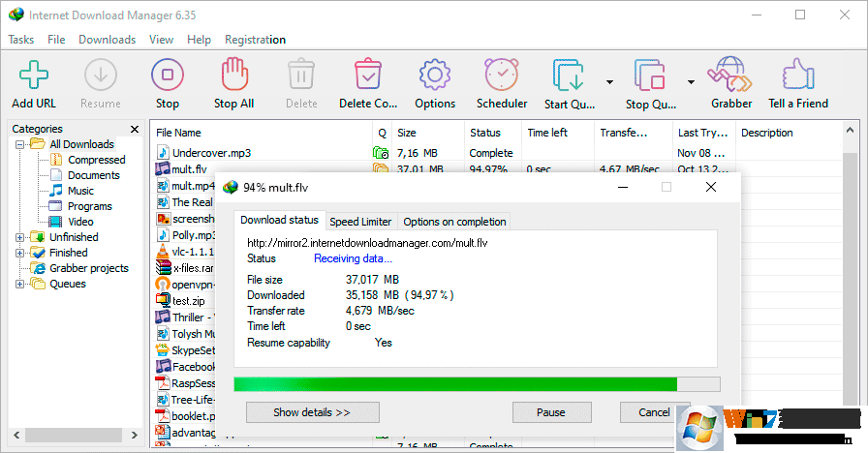Select the mult.mp4 file row

185,186
